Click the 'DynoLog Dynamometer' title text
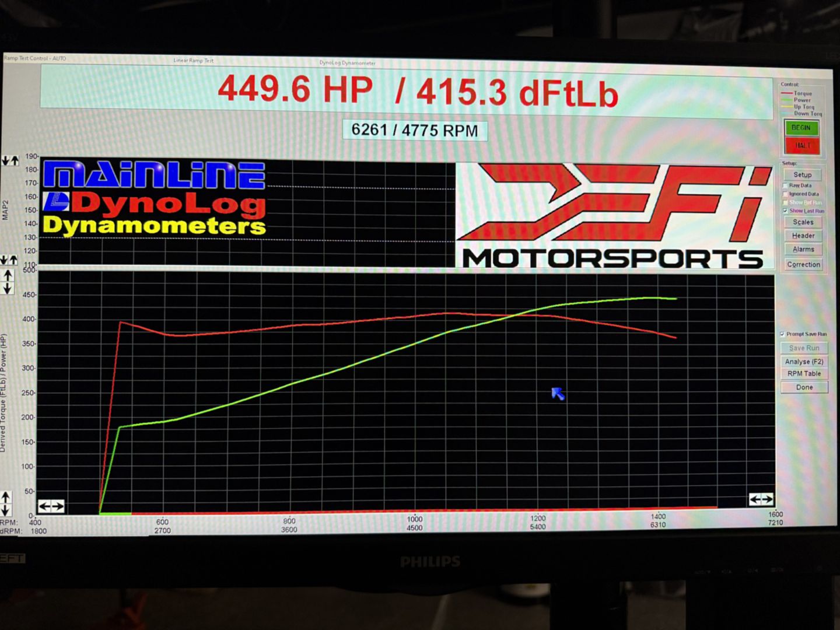 [347, 63]
